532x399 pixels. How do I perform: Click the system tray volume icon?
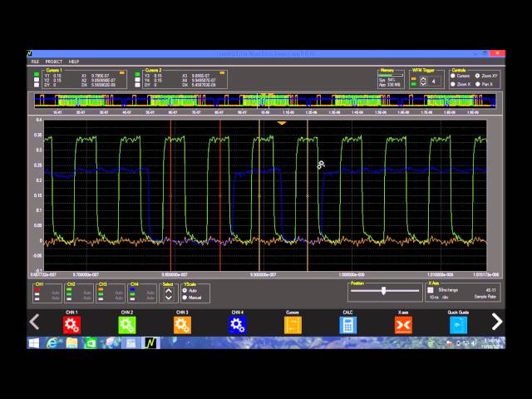pos(473,343)
